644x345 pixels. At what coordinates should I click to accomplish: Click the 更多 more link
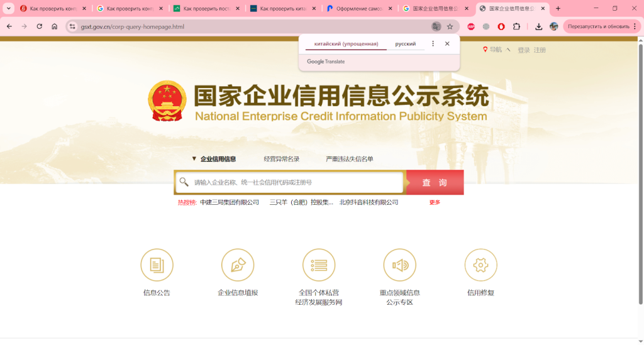click(x=435, y=202)
